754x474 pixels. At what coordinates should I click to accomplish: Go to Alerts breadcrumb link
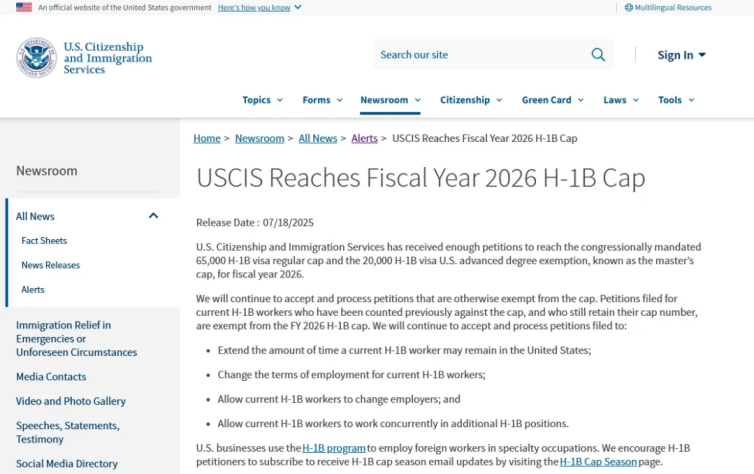pyautogui.click(x=364, y=138)
